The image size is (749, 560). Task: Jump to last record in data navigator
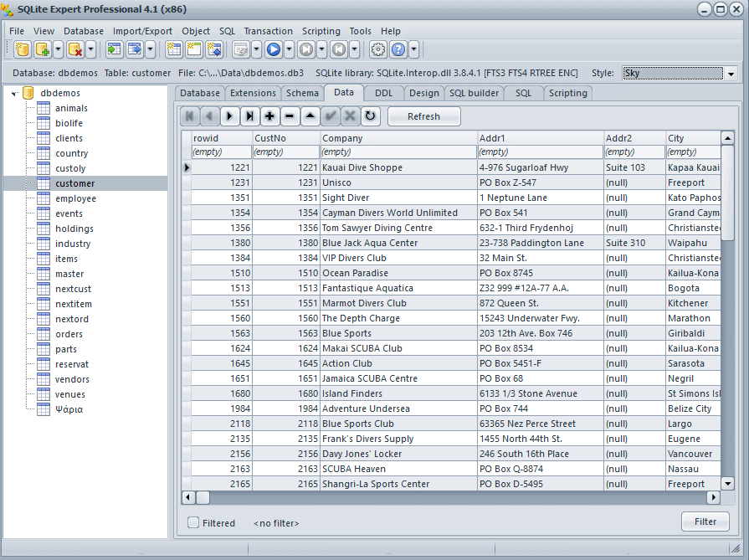pyautogui.click(x=250, y=116)
